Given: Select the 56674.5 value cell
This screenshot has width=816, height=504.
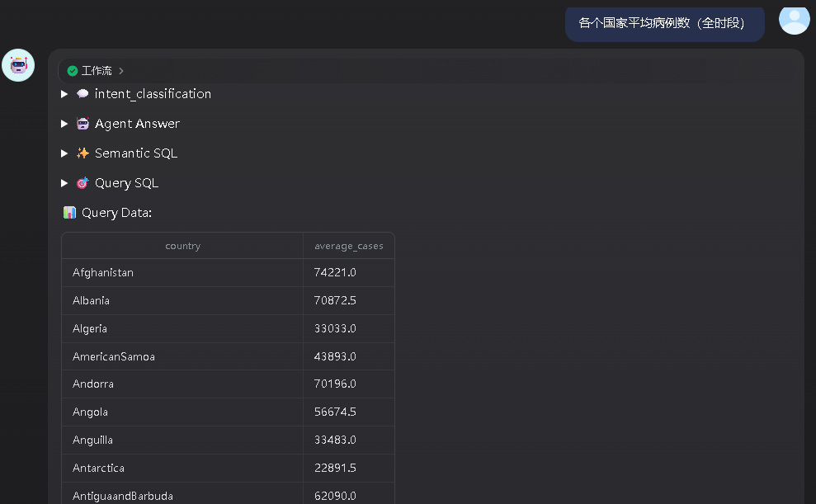Looking at the screenshot, I should coord(349,412).
